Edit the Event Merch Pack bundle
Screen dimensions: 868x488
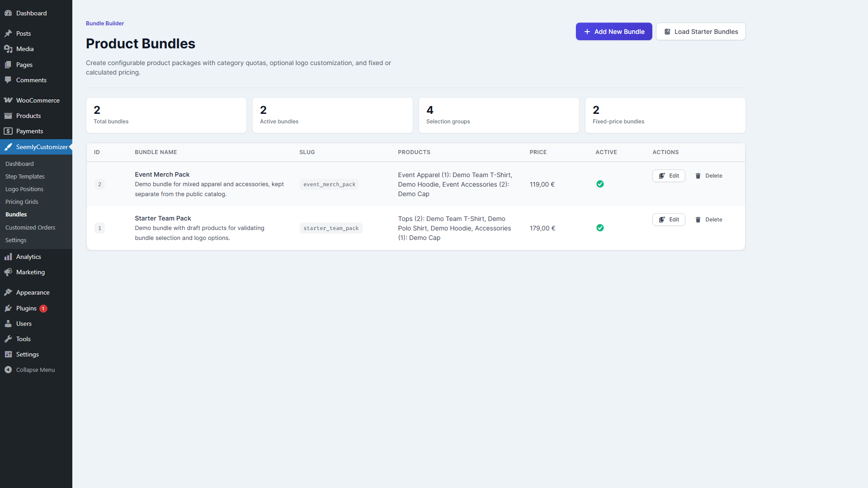click(669, 176)
